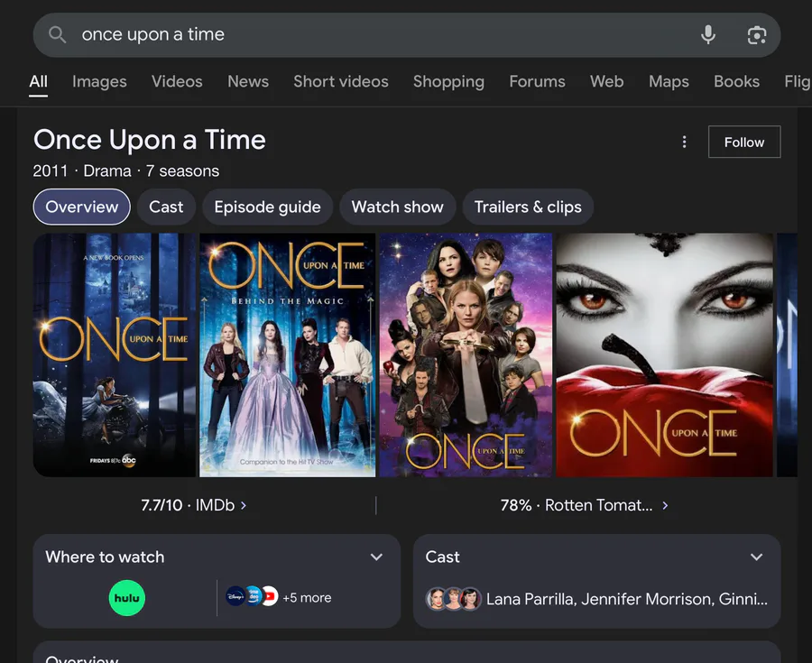The width and height of the screenshot is (812, 663).
Task: Click the 2011 · Drama · 7 seasons subtitle
Action: 125,170
